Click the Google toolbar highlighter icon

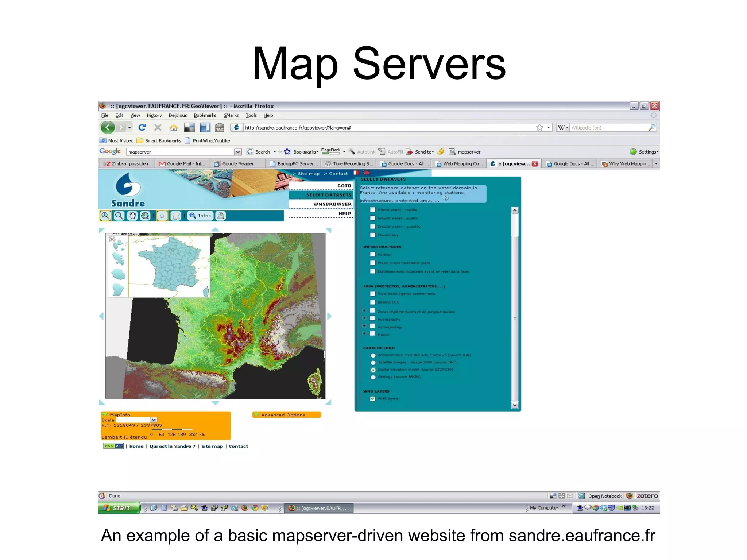441,152
